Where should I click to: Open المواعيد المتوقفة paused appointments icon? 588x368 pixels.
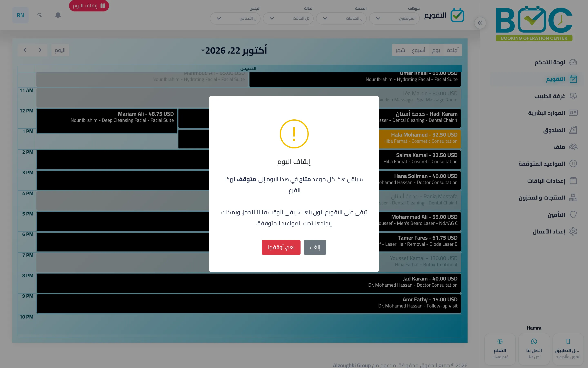click(x=573, y=164)
